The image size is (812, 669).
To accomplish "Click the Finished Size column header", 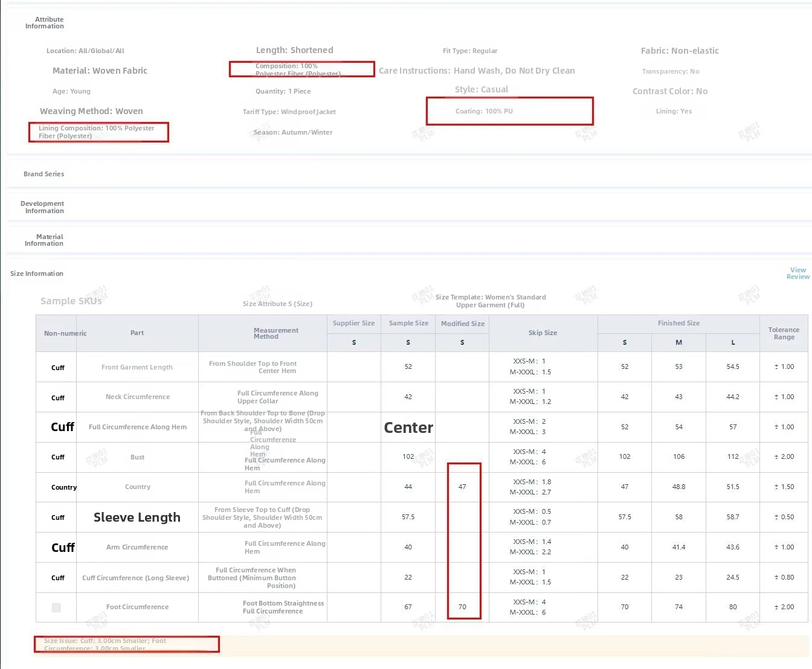I will click(x=678, y=324).
